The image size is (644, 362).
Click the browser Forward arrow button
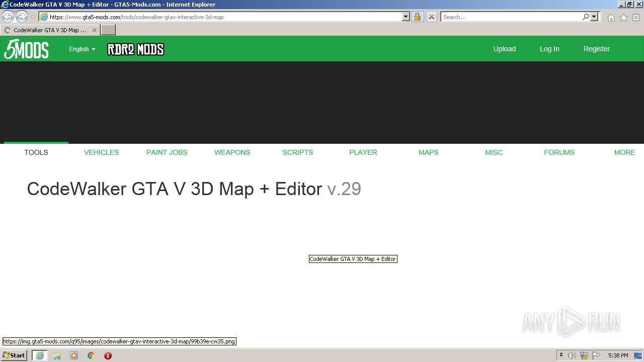tap(22, 17)
